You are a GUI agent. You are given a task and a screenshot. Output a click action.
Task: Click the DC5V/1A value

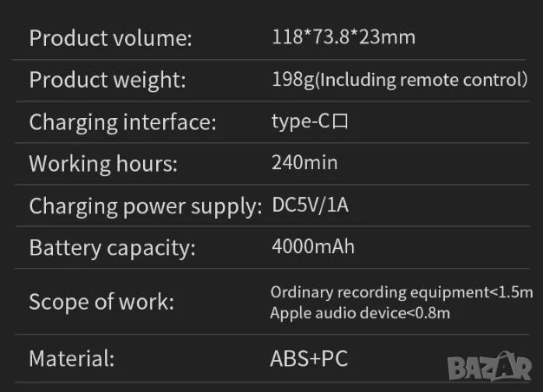(310, 206)
